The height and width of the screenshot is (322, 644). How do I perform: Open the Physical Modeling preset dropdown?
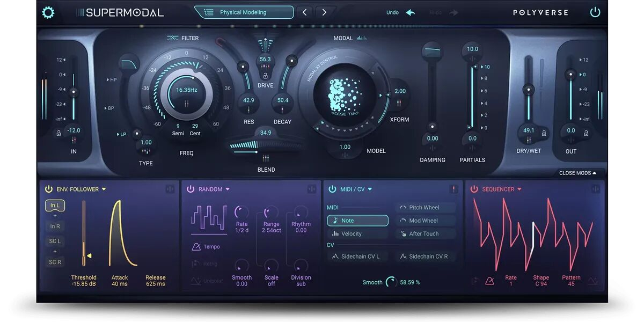tap(244, 12)
